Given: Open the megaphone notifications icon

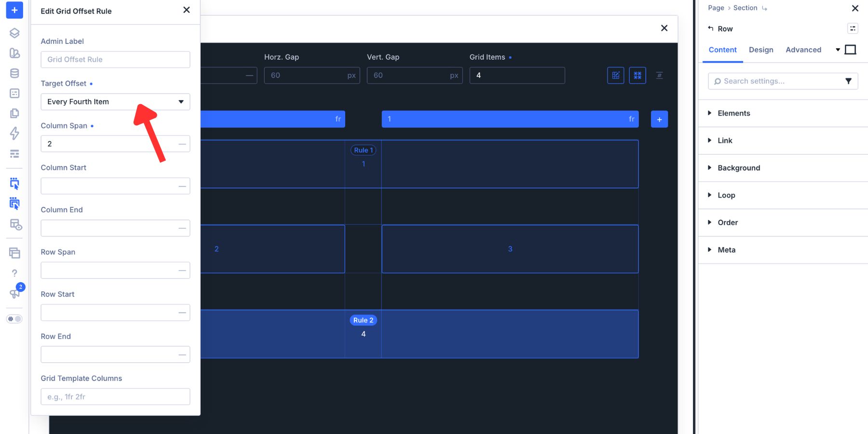Looking at the screenshot, I should (14, 293).
